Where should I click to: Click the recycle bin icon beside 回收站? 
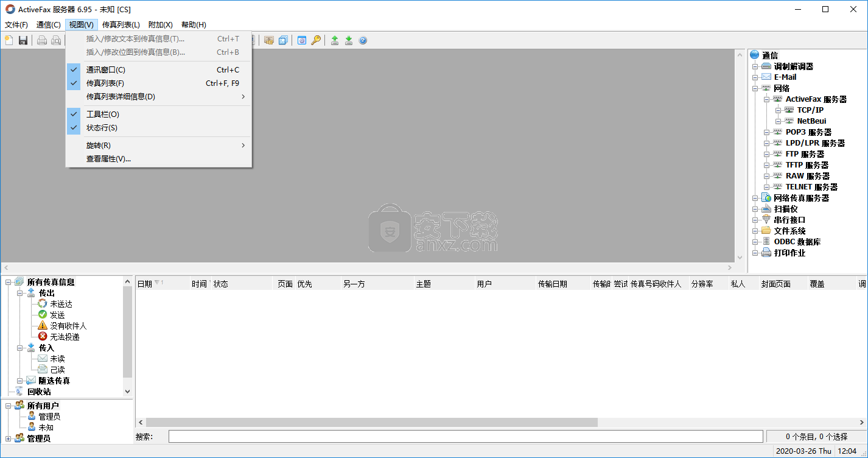point(19,391)
